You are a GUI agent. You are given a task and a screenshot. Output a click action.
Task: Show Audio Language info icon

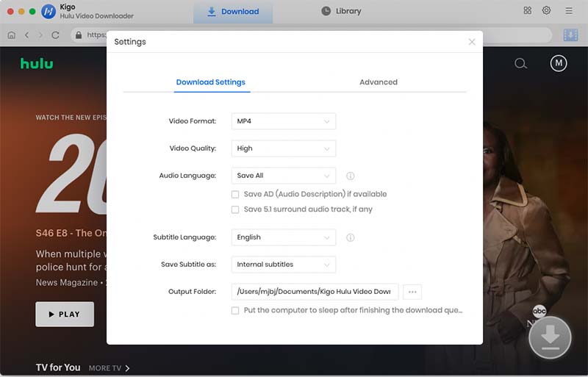pyautogui.click(x=351, y=176)
